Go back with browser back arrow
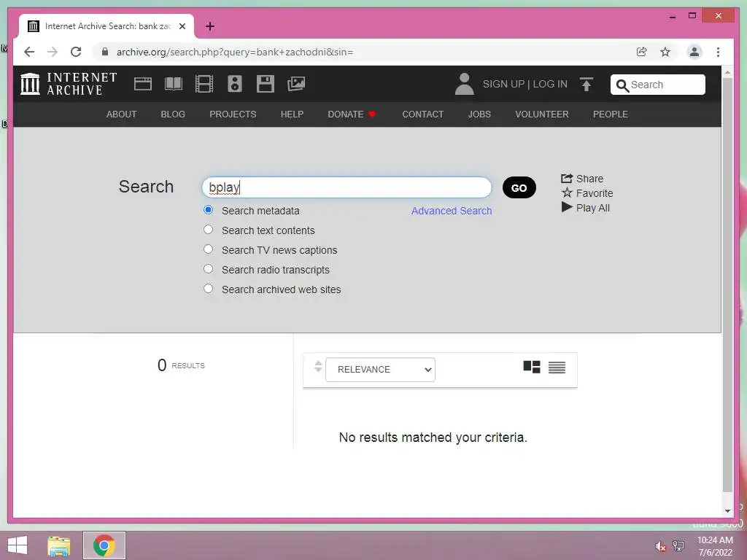The height and width of the screenshot is (560, 747). tap(29, 52)
